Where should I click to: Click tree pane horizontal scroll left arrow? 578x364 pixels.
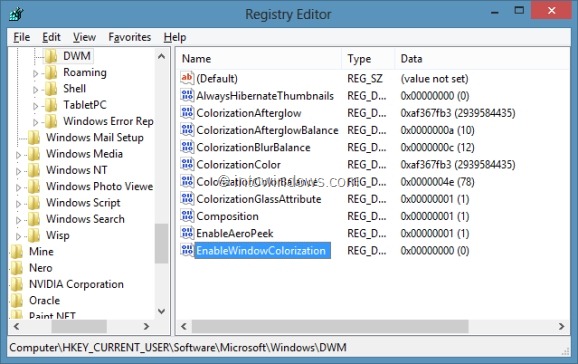17,326
